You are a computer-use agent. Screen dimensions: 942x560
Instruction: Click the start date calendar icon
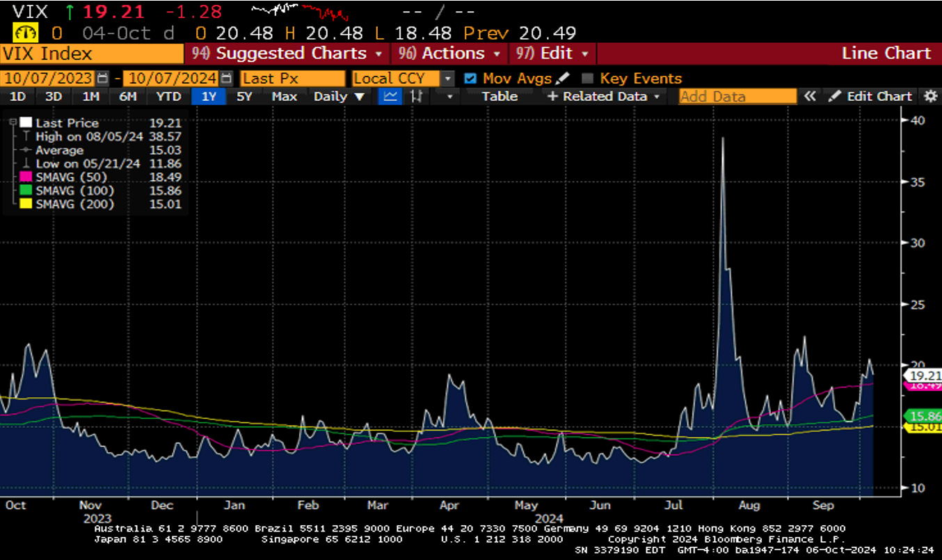pyautogui.click(x=103, y=79)
